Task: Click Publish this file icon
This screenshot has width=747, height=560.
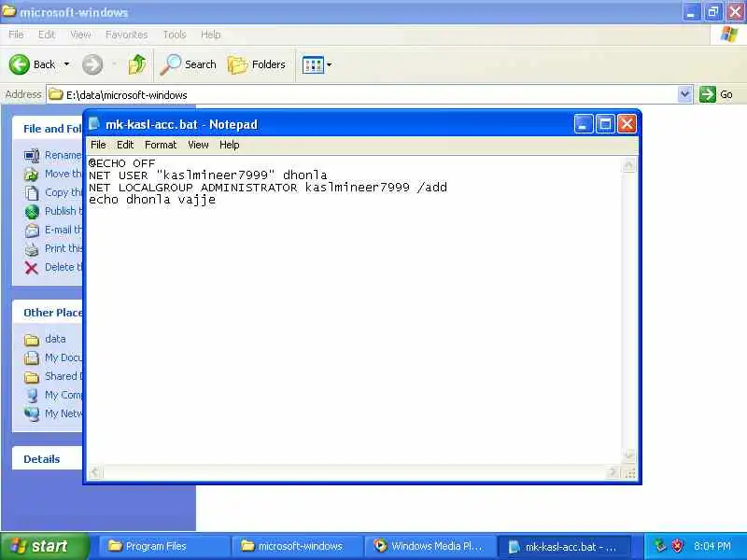Action: click(x=32, y=212)
